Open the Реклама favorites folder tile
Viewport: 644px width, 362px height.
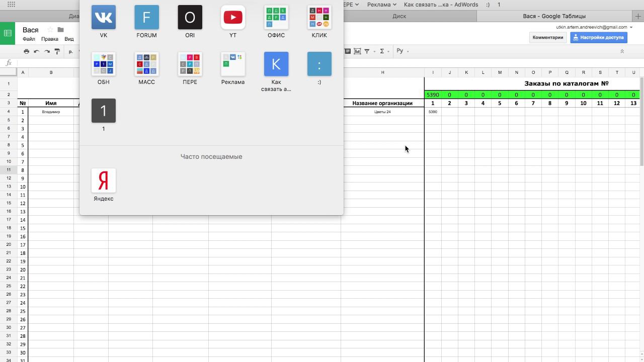click(233, 64)
